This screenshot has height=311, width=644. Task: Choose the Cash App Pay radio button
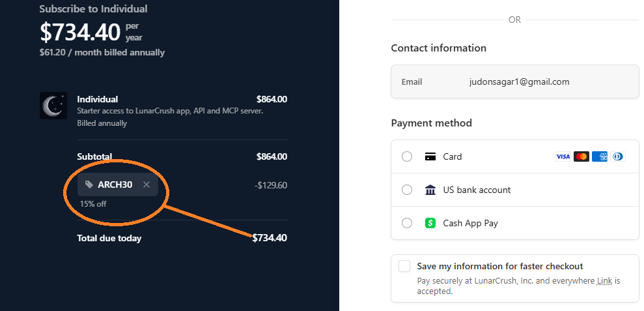point(407,223)
